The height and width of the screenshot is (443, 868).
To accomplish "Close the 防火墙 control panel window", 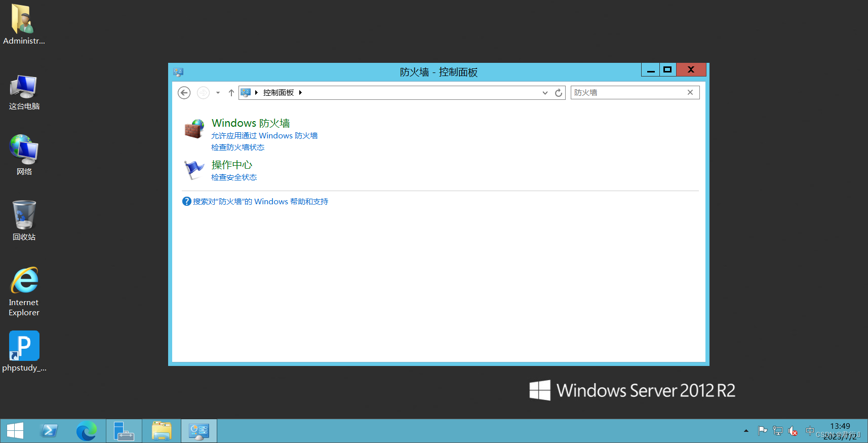I will [691, 69].
